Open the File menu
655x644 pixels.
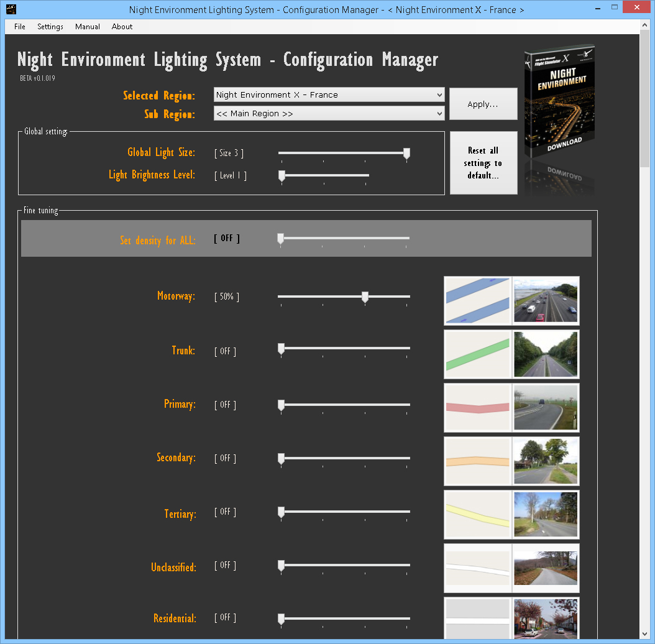pos(20,27)
